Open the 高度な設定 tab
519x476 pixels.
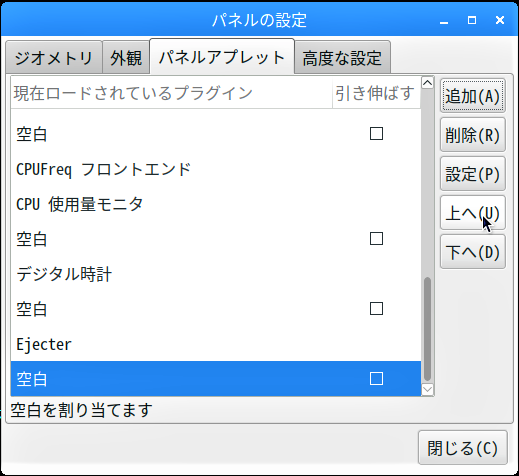(342, 57)
